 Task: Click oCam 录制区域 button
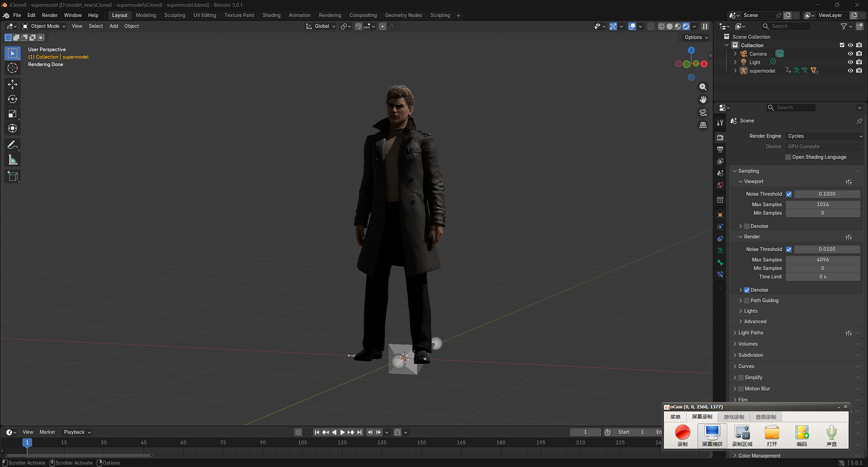[742, 435]
